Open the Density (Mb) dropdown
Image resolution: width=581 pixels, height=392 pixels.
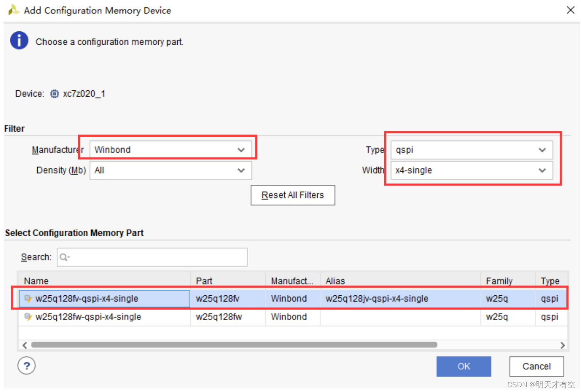[171, 170]
